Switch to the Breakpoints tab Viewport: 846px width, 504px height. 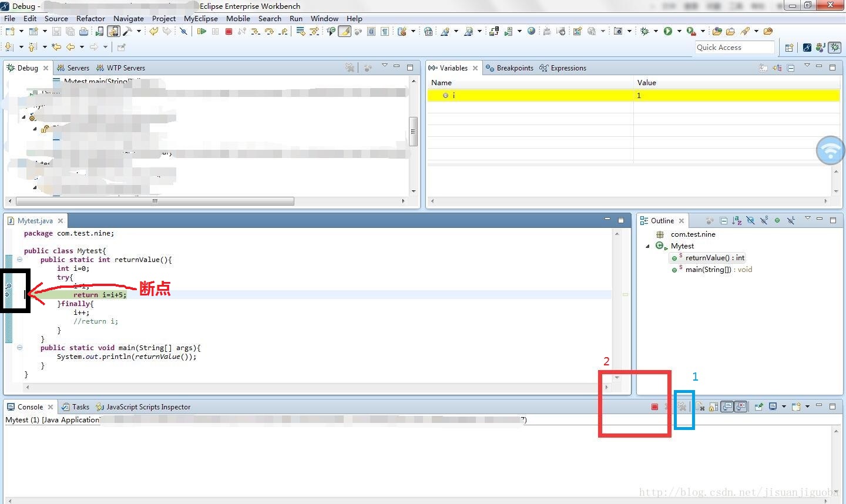(x=515, y=68)
